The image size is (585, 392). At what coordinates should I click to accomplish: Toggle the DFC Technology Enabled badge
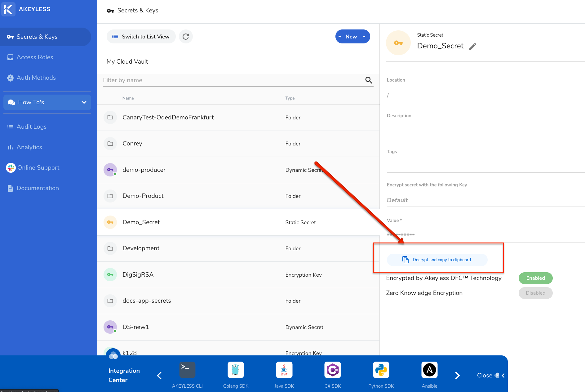[535, 278]
